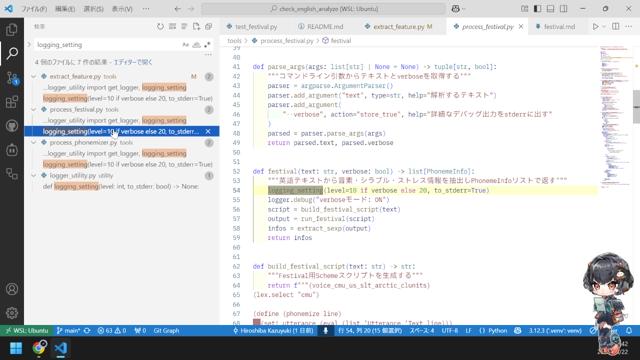Image resolution: width=640 pixels, height=360 pixels.
Task: Refresh the search results
Action: [x=160, y=27]
